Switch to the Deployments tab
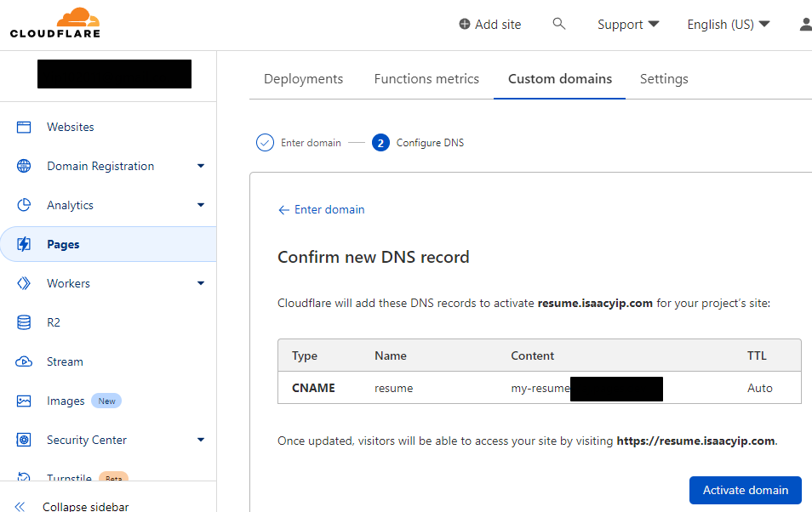The height and width of the screenshot is (512, 812). 303,79
